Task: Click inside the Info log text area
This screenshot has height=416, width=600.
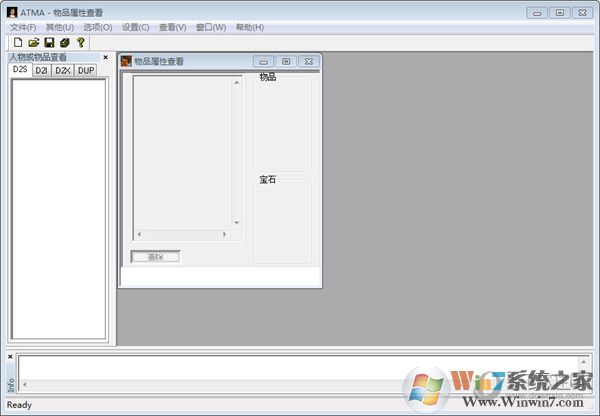Action: point(298,367)
